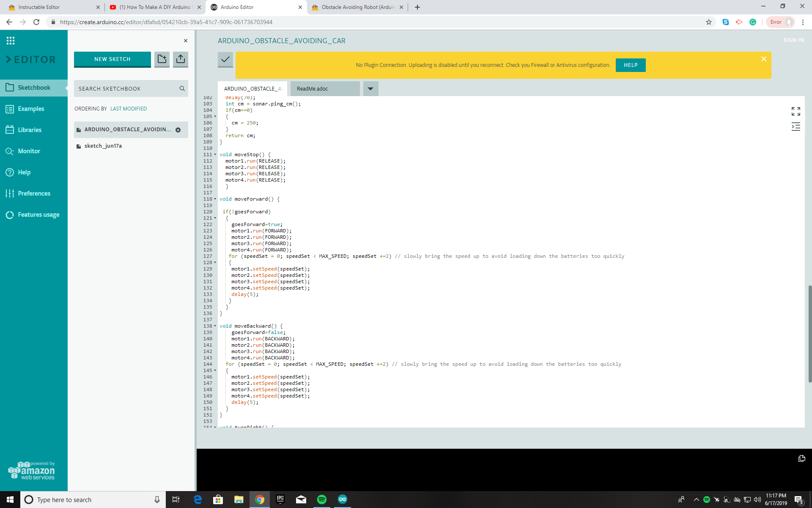Click the NEW SKETCH button
Screen dimensions: 812x508
112,59
